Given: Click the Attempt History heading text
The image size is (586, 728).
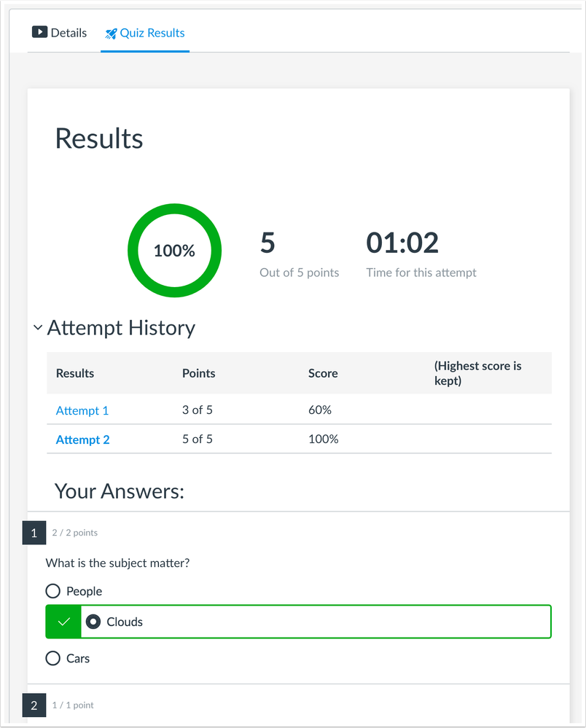Looking at the screenshot, I should (x=121, y=328).
